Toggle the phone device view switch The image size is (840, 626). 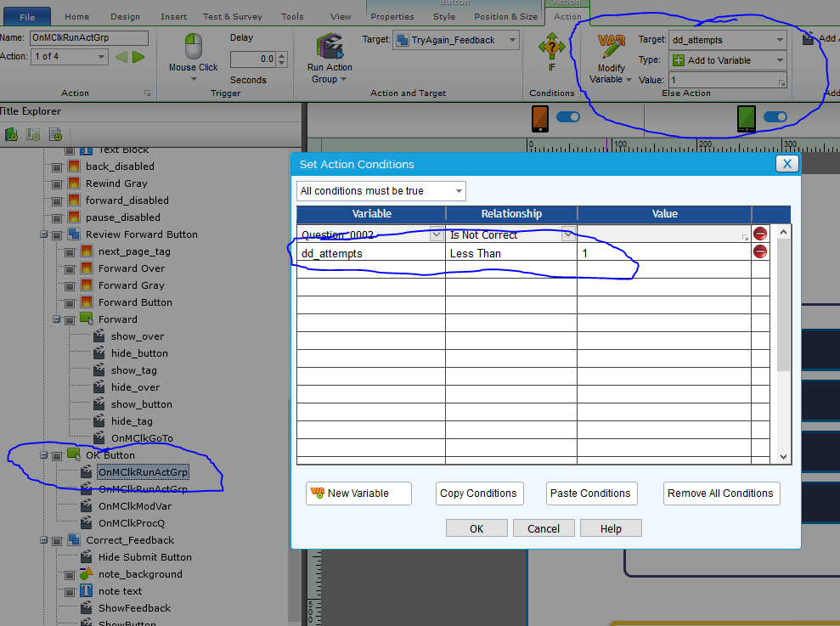tap(568, 117)
